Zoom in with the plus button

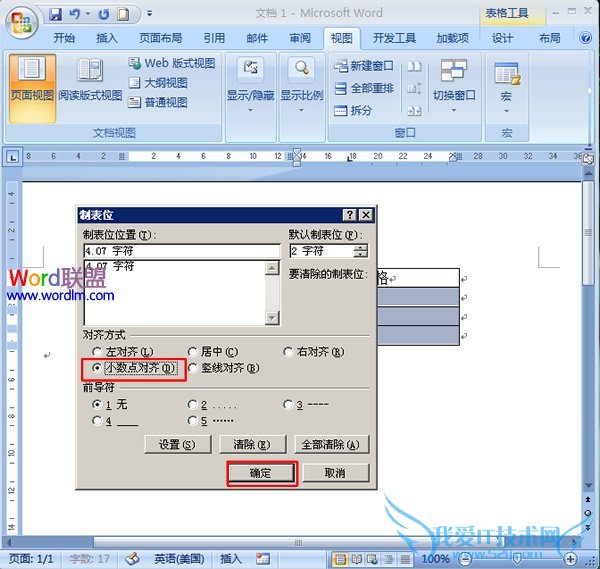tap(571, 559)
